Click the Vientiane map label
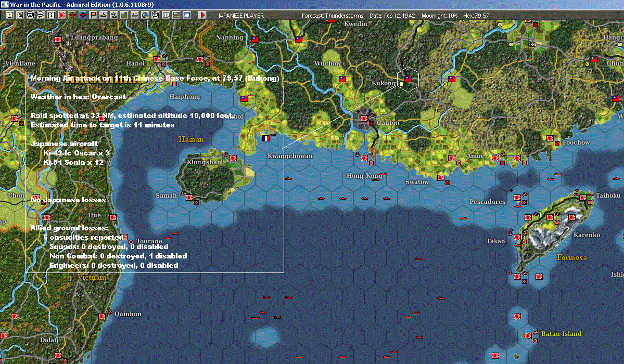 (20, 63)
